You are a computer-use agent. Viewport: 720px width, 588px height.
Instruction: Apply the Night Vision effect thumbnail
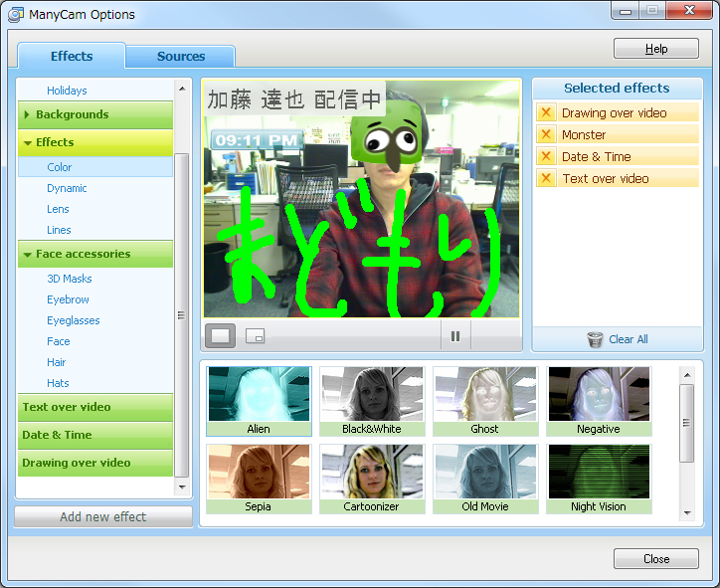(599, 479)
